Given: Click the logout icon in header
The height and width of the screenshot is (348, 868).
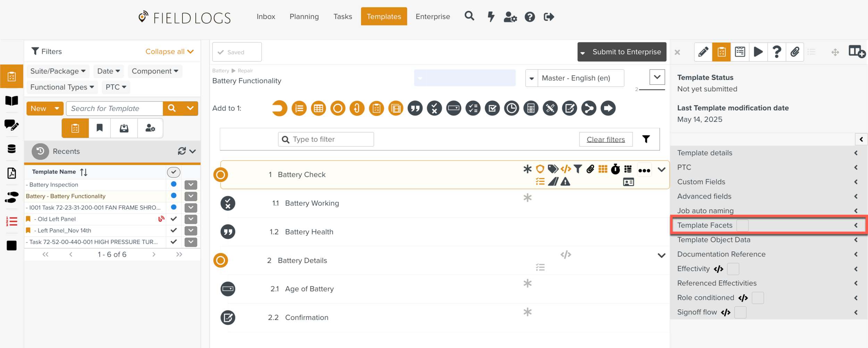Looking at the screenshot, I should (x=549, y=17).
